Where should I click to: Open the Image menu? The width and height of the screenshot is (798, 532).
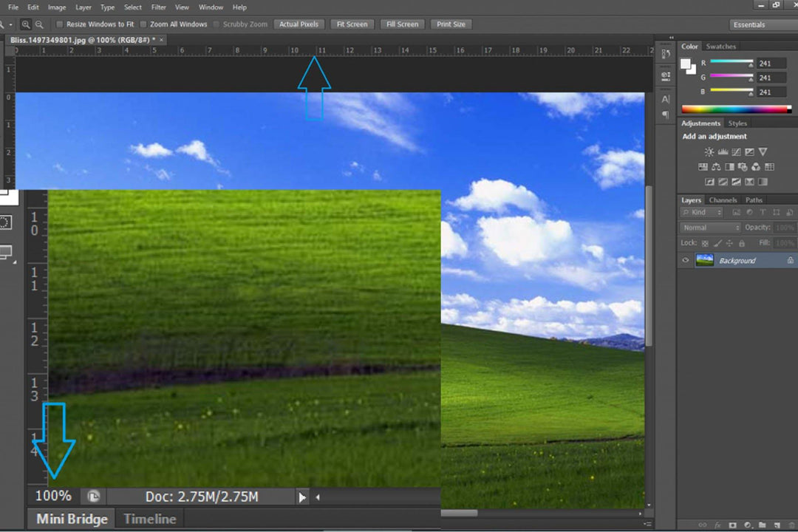[x=56, y=7]
